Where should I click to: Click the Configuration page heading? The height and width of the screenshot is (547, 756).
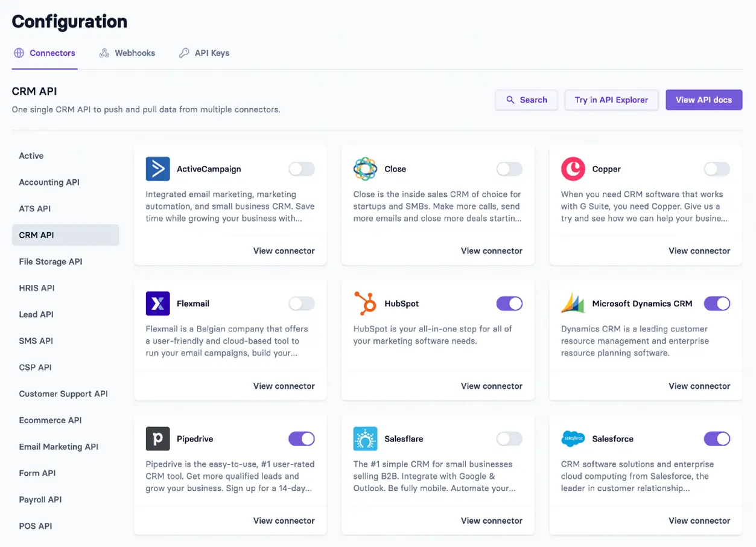[x=69, y=22]
